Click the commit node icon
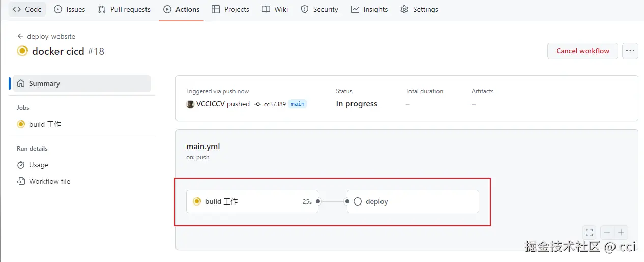 point(258,104)
